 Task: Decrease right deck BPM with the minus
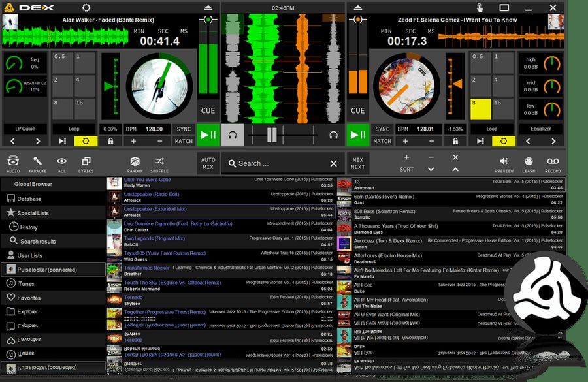click(432, 141)
